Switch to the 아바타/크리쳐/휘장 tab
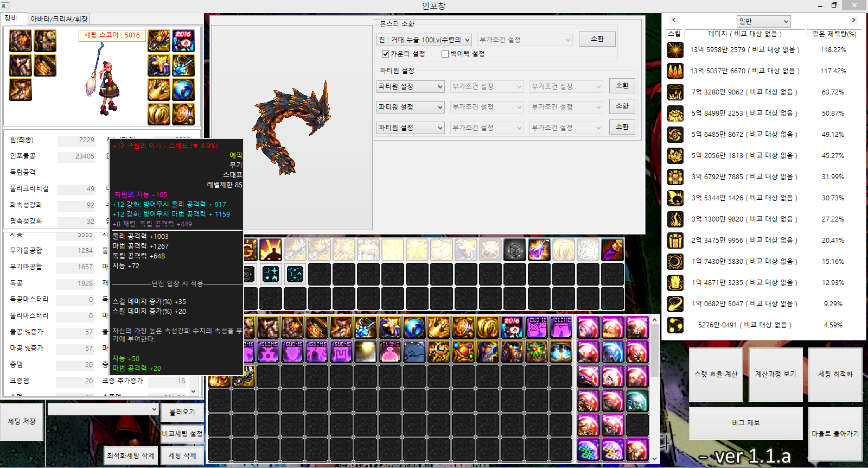The height and width of the screenshot is (468, 868). point(59,19)
